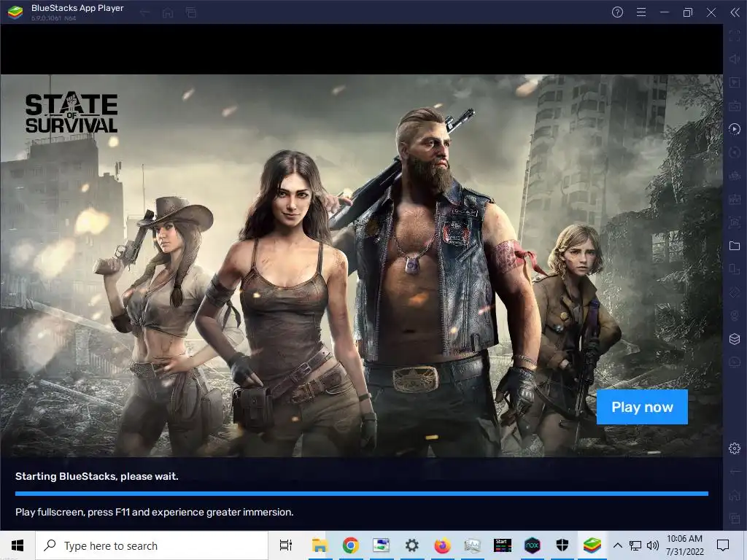Click the sidebar home icon
This screenshot has height=560, width=747.
734,495
